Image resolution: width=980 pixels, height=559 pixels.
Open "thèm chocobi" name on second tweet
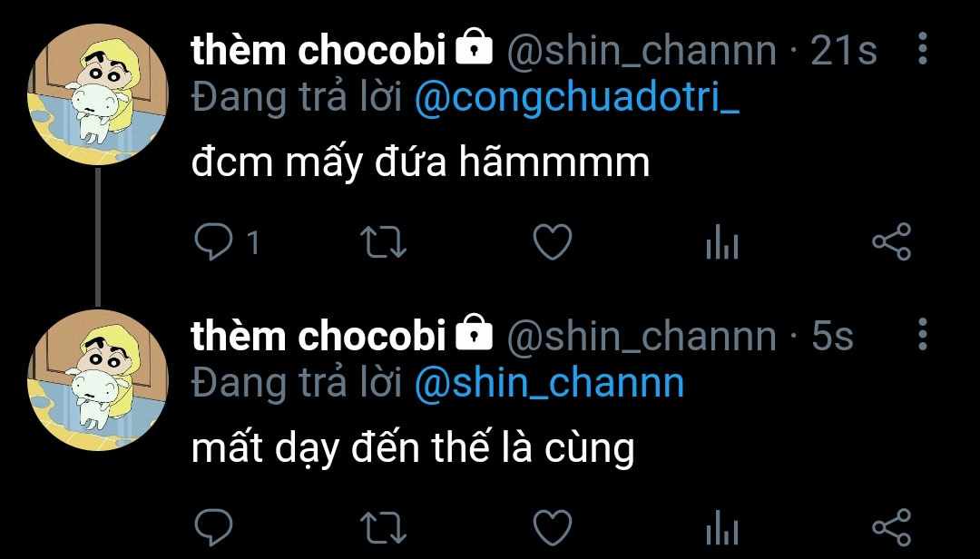(318, 336)
